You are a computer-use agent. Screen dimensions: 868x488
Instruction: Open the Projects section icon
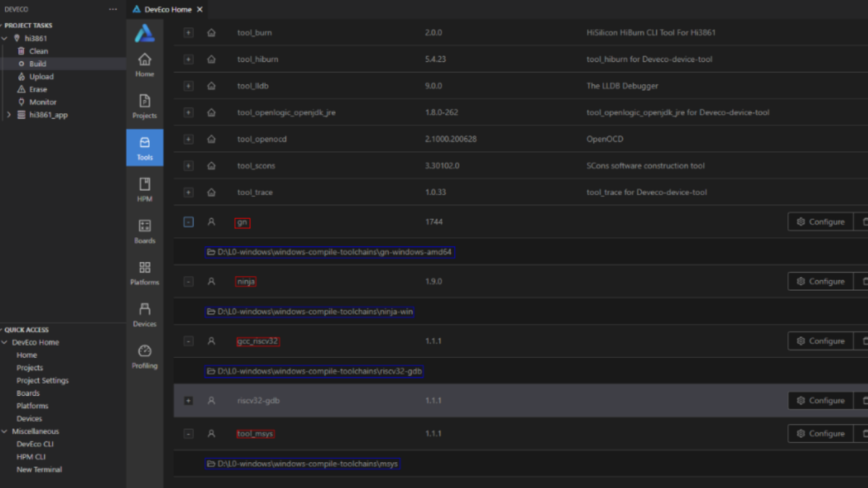pyautogui.click(x=144, y=106)
